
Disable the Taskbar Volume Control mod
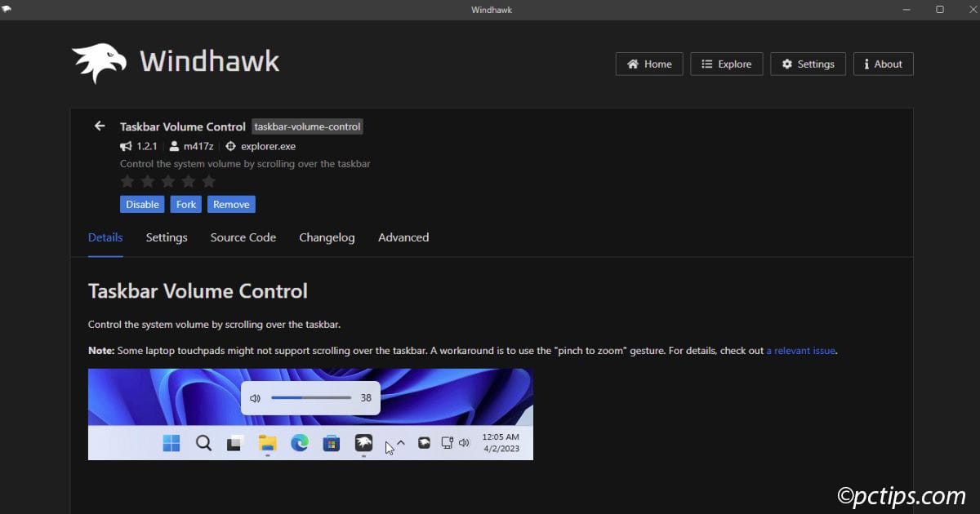(142, 204)
